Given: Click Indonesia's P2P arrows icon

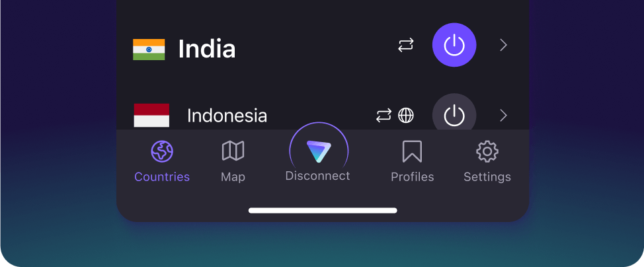Looking at the screenshot, I should tap(383, 116).
